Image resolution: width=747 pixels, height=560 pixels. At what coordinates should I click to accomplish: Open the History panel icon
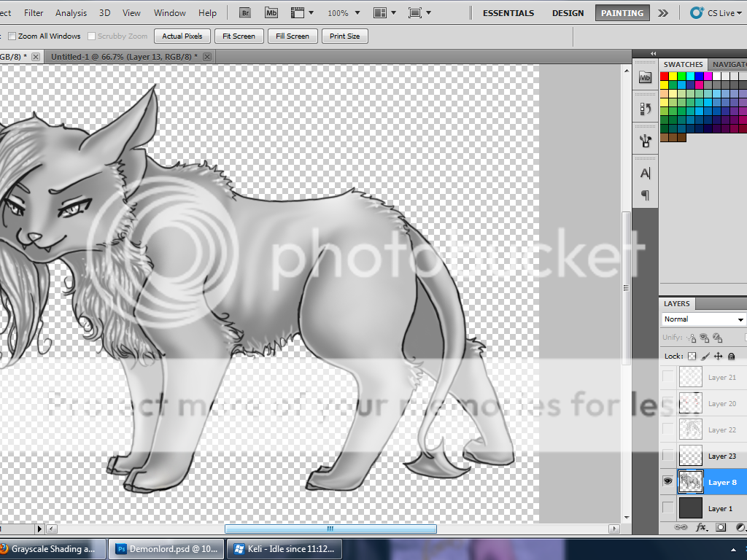(x=645, y=109)
